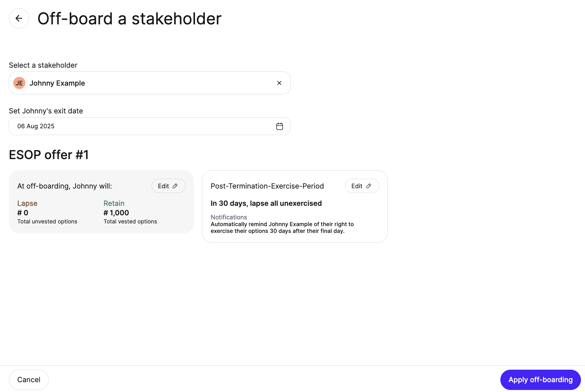Edit the off-boarding lapse and retain options
Viewport: 585px width, 392px height.
(x=168, y=186)
